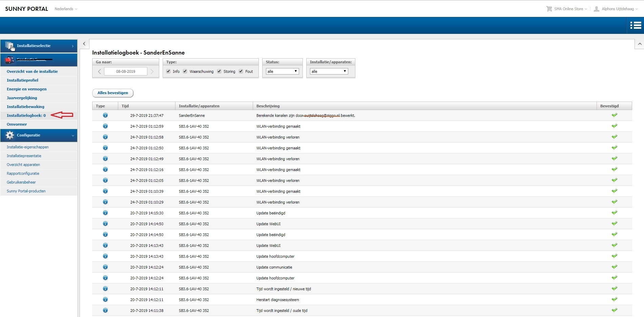Open the Installatie/apparaten dropdown

(329, 71)
